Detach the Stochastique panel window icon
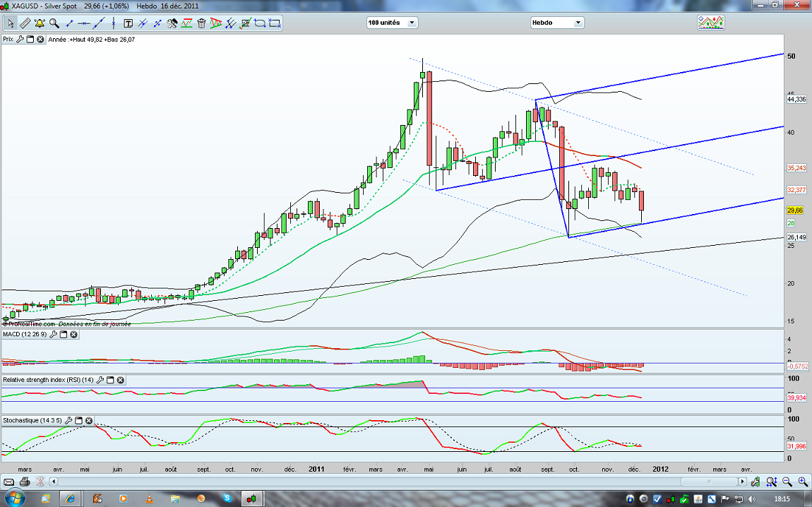The width and height of the screenshot is (812, 507). [78, 421]
